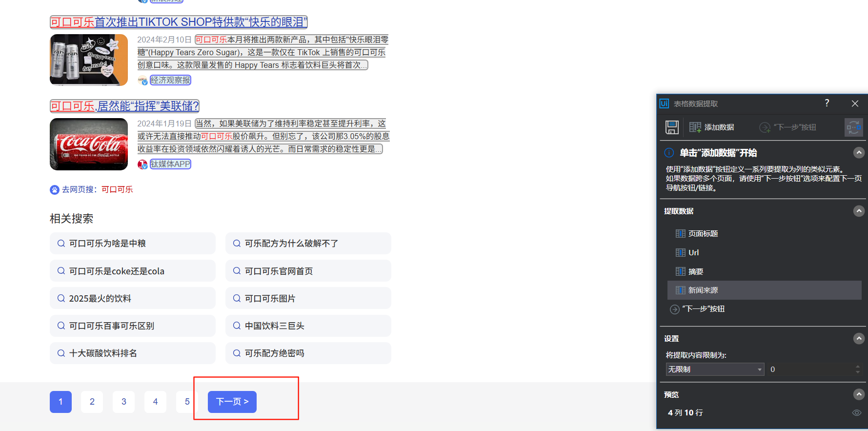Search related: 可乐配方为什么破解不了

pyautogui.click(x=308, y=243)
